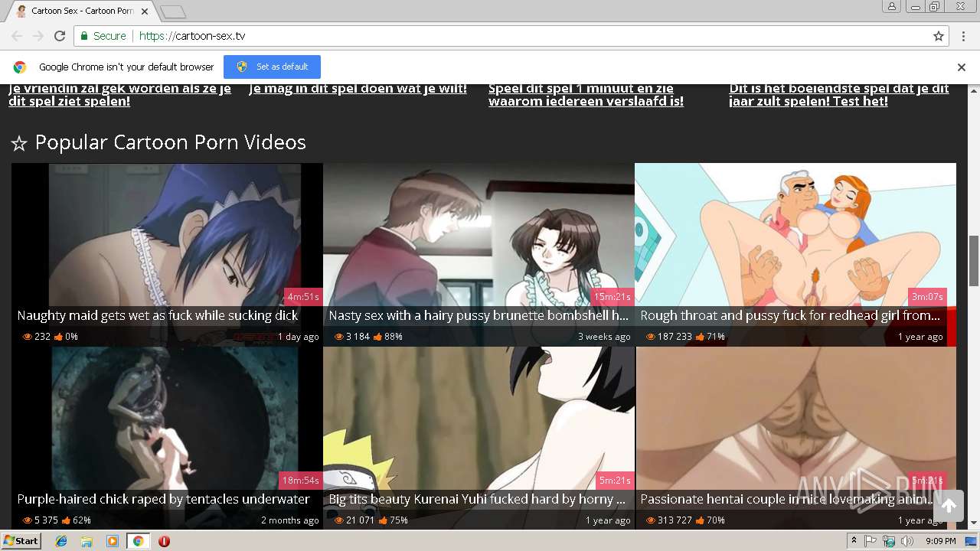This screenshot has height=551, width=980.
Task: Click the Set as default button
Action: (x=272, y=67)
